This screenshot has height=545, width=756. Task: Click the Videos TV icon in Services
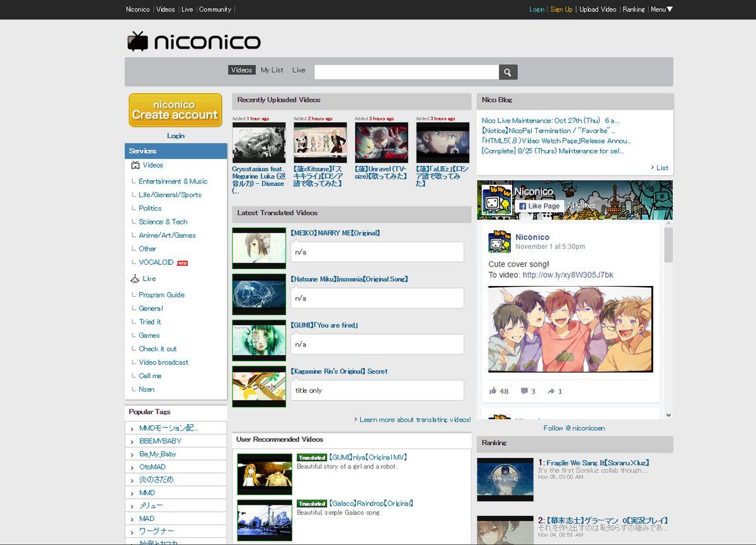[135, 165]
